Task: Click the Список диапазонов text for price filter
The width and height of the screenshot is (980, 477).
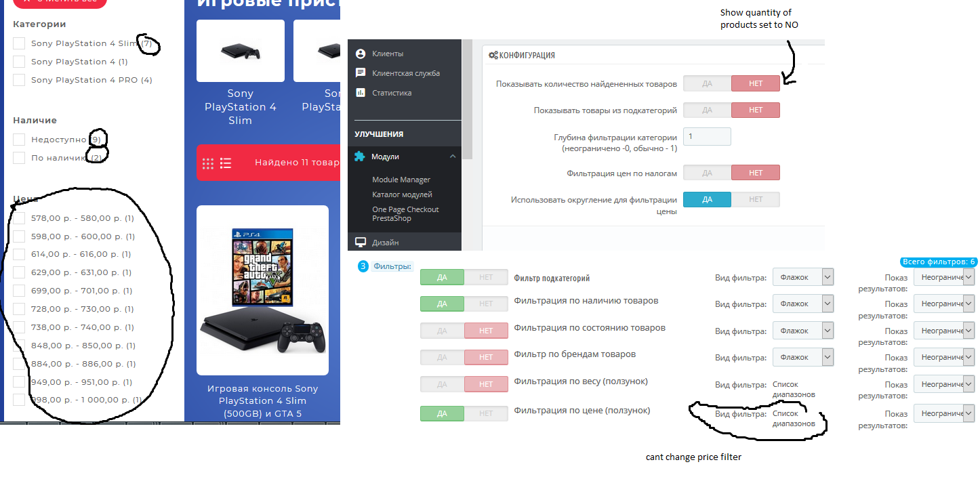Action: [x=794, y=418]
